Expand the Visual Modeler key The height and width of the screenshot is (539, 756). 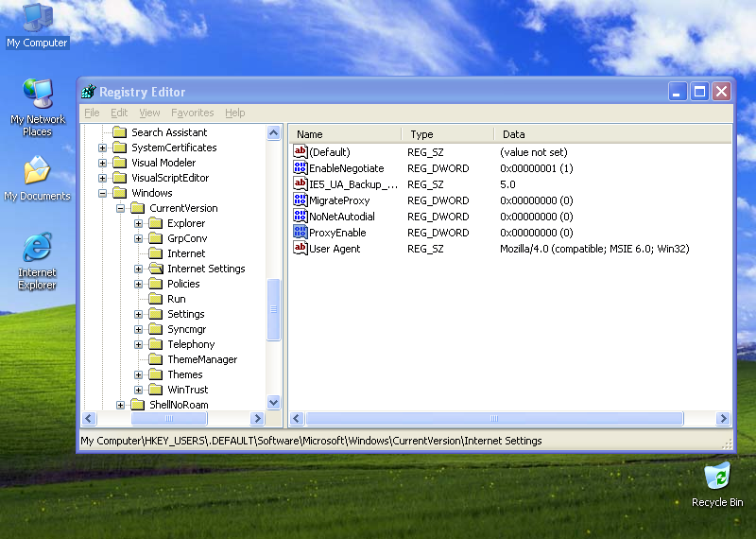coord(102,163)
